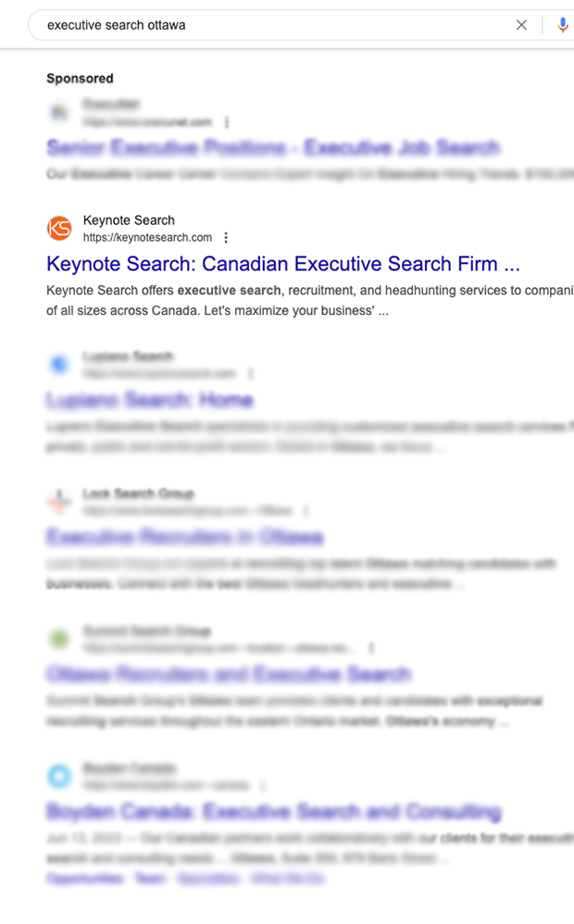Click the green Summit Search Group favicon
Viewport: 574px width, 924px height.
pos(59,639)
